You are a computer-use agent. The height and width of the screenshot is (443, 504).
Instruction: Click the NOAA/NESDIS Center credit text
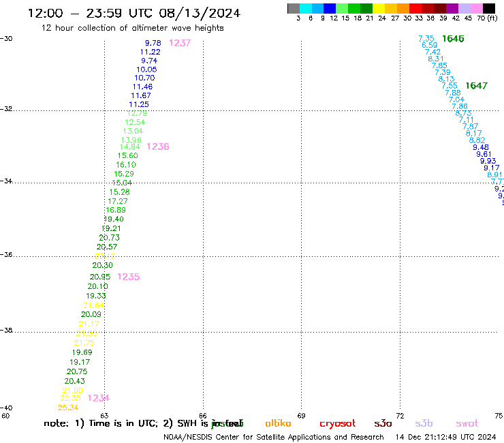(x=274, y=438)
